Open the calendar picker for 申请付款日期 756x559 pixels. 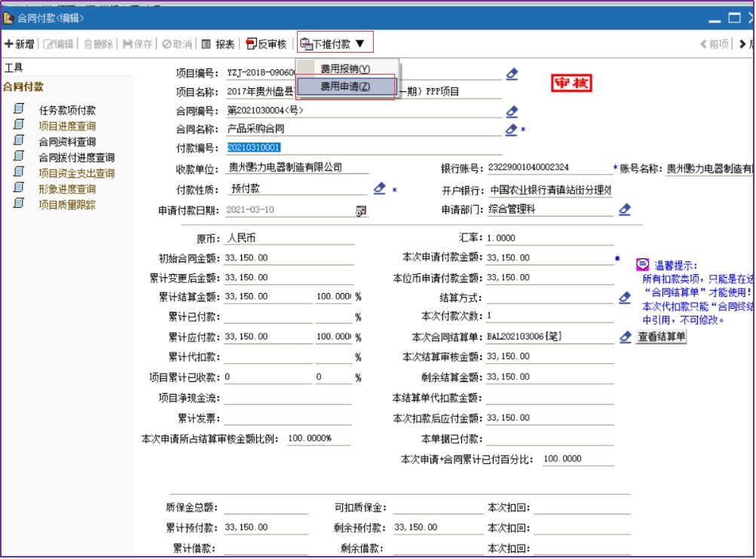(x=362, y=211)
